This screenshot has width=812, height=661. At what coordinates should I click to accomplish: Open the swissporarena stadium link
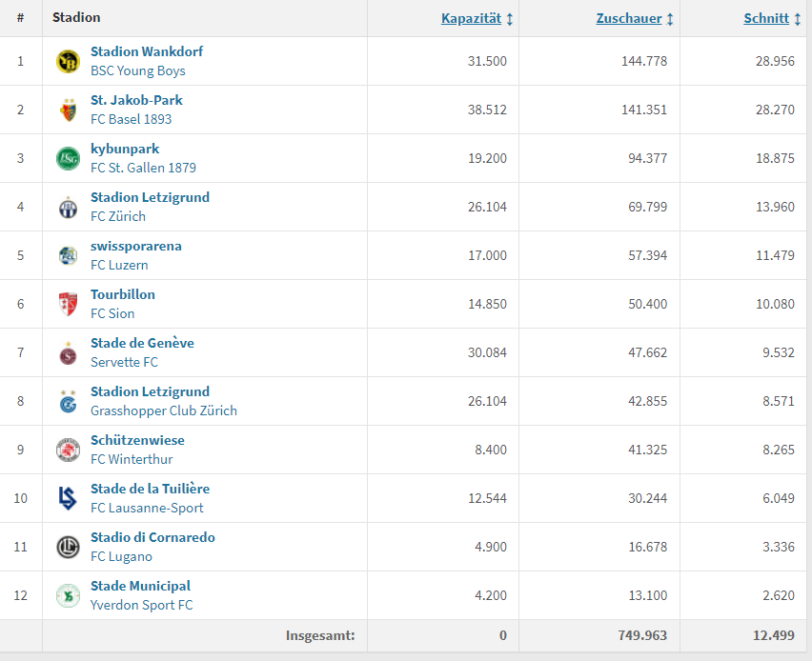click(136, 247)
